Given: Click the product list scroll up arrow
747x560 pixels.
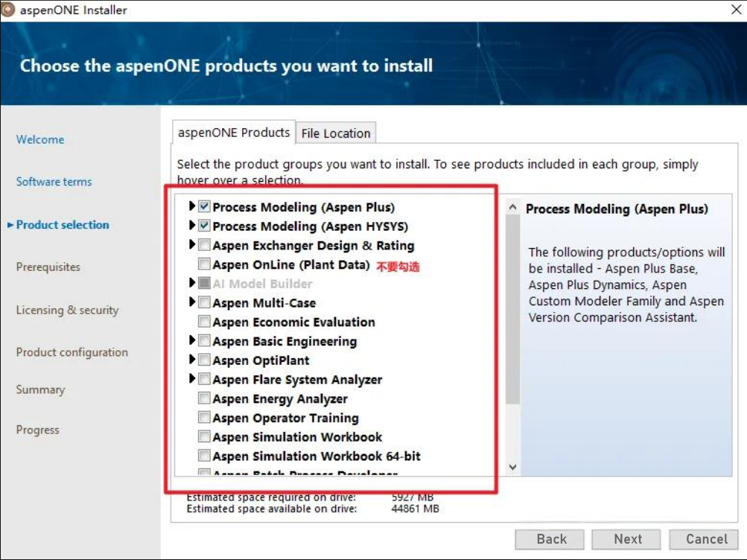Looking at the screenshot, I should coord(512,207).
